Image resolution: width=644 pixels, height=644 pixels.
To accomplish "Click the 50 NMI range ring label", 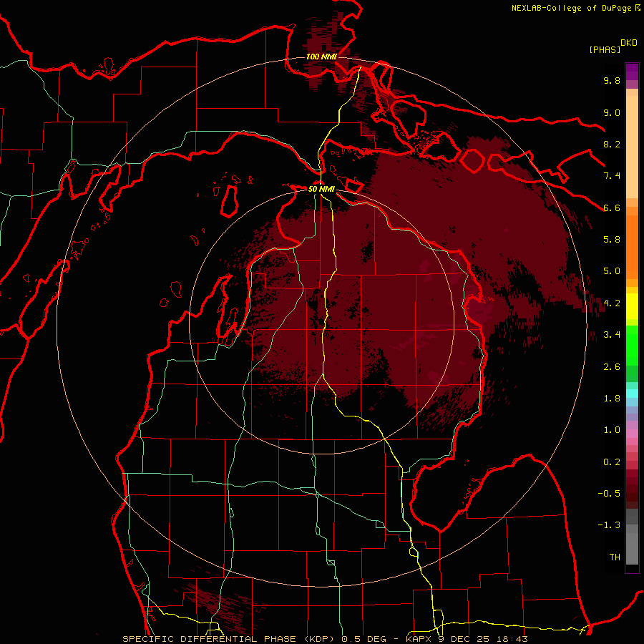I will coord(321,190).
